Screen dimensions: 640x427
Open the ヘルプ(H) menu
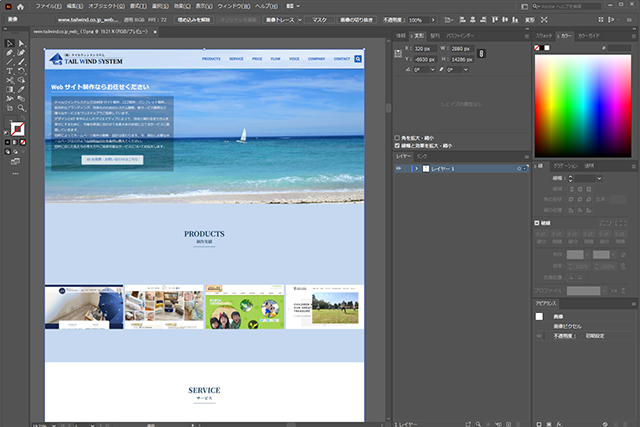pos(266,6)
